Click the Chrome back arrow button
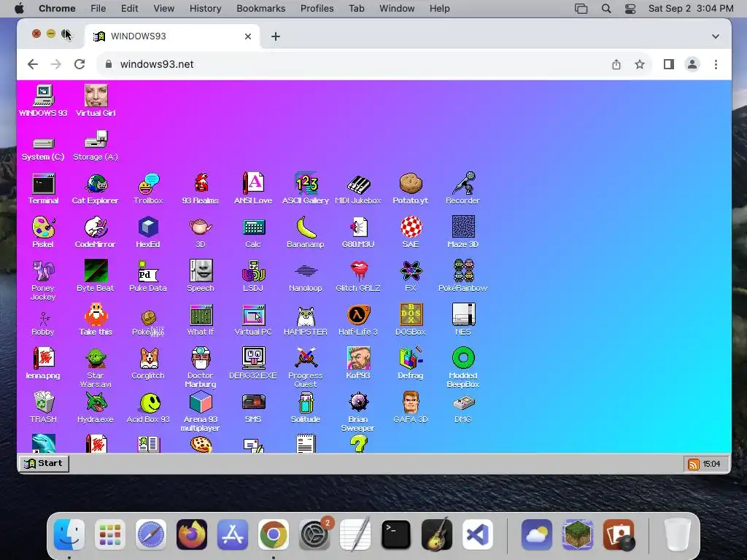Screen dimensions: 747x560 (32, 64)
